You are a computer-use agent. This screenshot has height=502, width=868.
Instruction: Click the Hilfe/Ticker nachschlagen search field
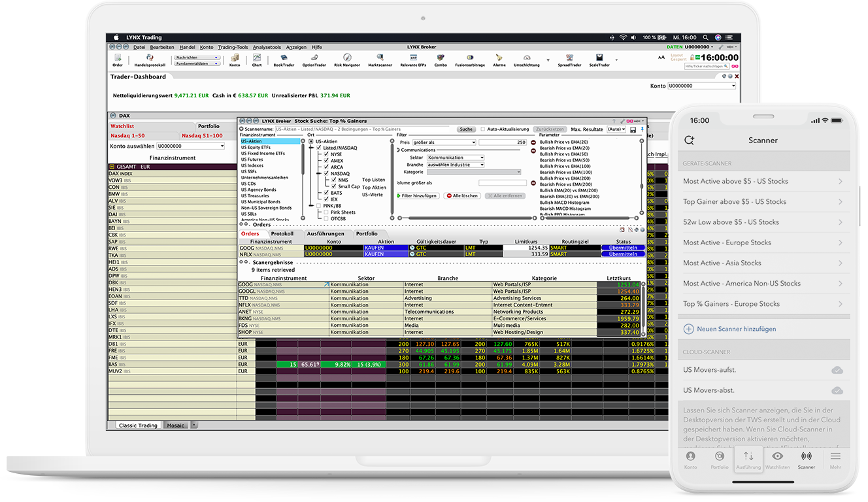[707, 66]
